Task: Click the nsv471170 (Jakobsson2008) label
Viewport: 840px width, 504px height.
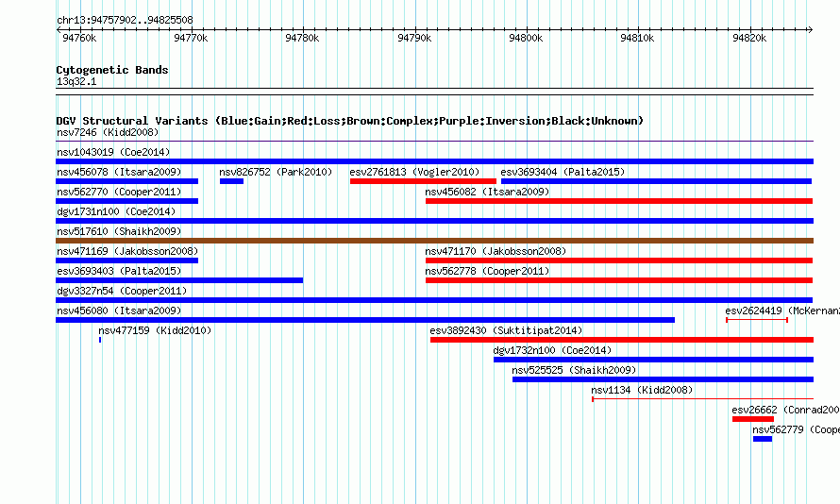Action: [x=496, y=251]
